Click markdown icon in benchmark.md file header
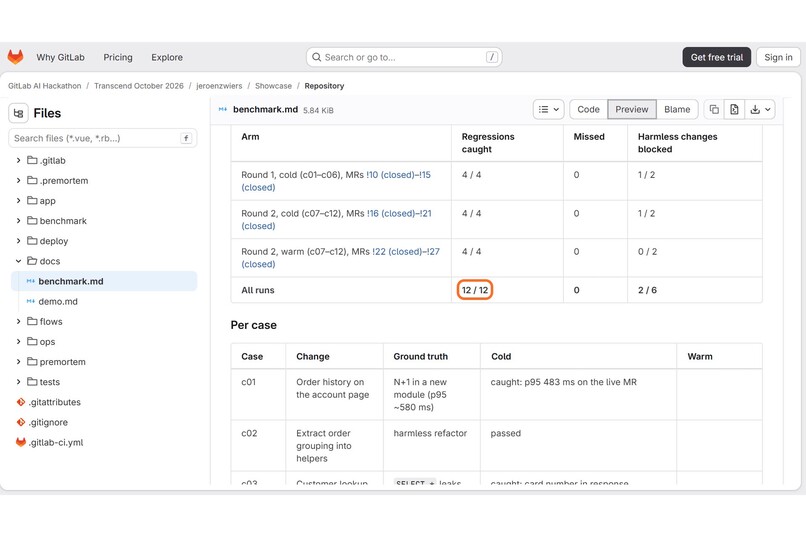The width and height of the screenshot is (806, 537). pyautogui.click(x=223, y=109)
